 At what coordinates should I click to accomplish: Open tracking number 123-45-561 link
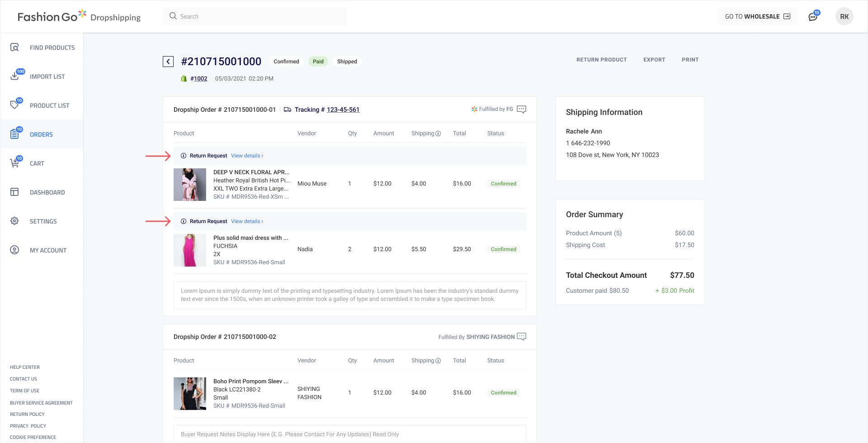coord(343,110)
